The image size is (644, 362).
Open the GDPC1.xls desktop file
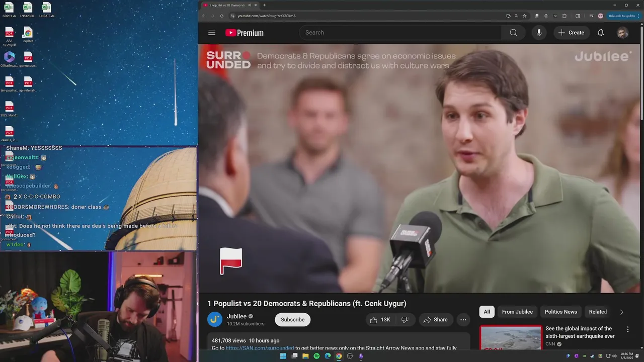[9, 10]
